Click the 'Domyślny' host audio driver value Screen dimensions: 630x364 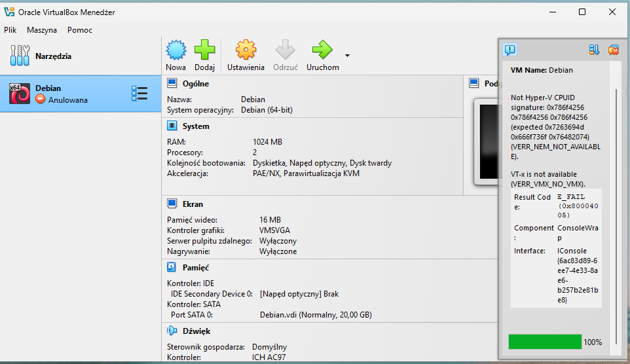coord(270,347)
